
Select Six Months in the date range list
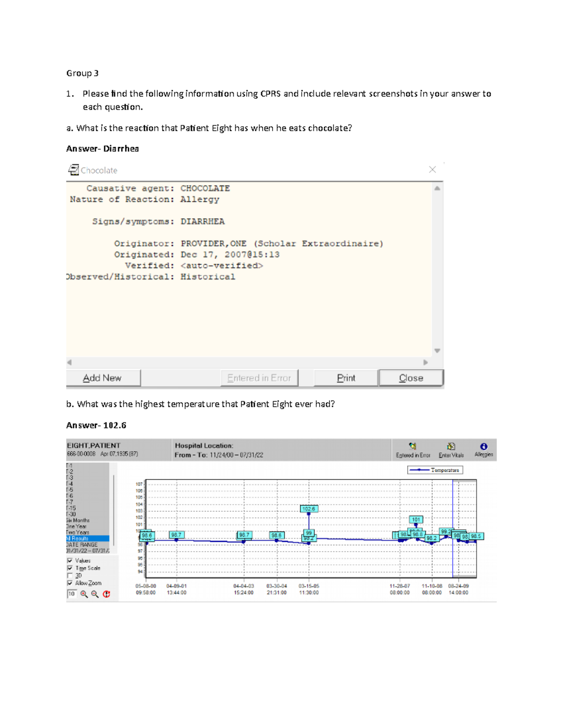coord(79,520)
